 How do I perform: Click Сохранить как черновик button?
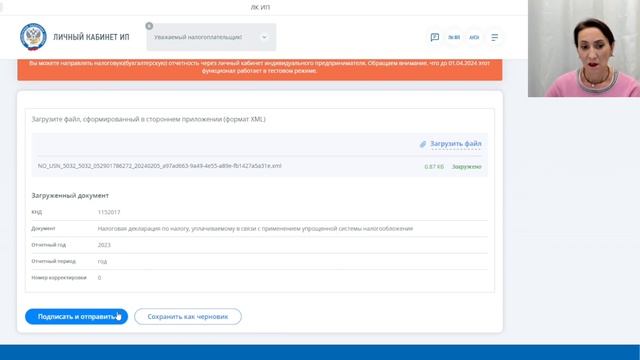pos(188,316)
